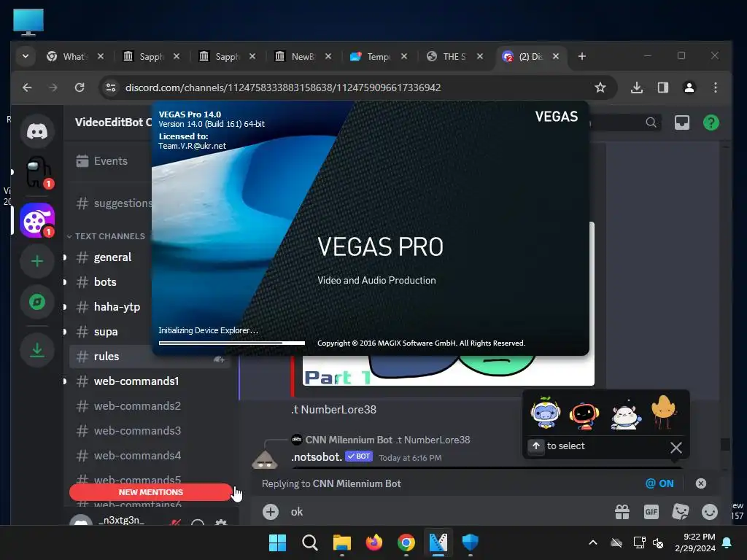Click the Download Apps icon in server list
Viewport: 747px width, 560px height.
[x=37, y=351]
